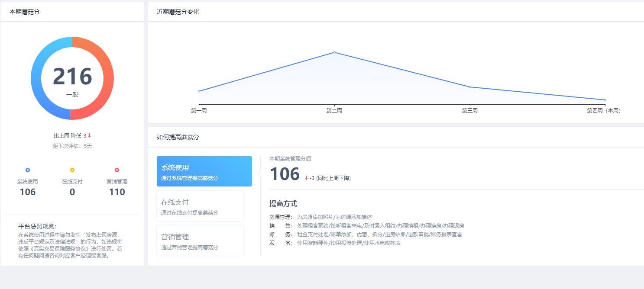Image resolution: width=644 pixels, height=289 pixels.
Task: Click the blue 系统使用 status icon
Action: [x=28, y=170]
